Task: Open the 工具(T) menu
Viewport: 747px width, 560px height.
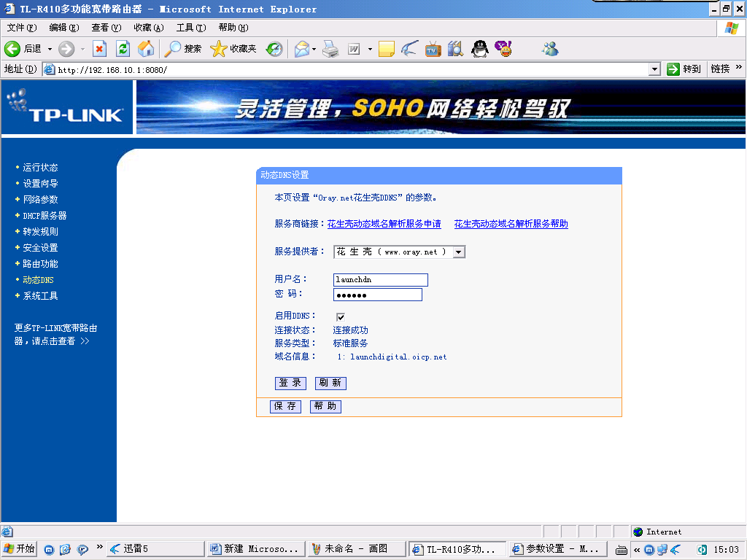Action: 190,28
